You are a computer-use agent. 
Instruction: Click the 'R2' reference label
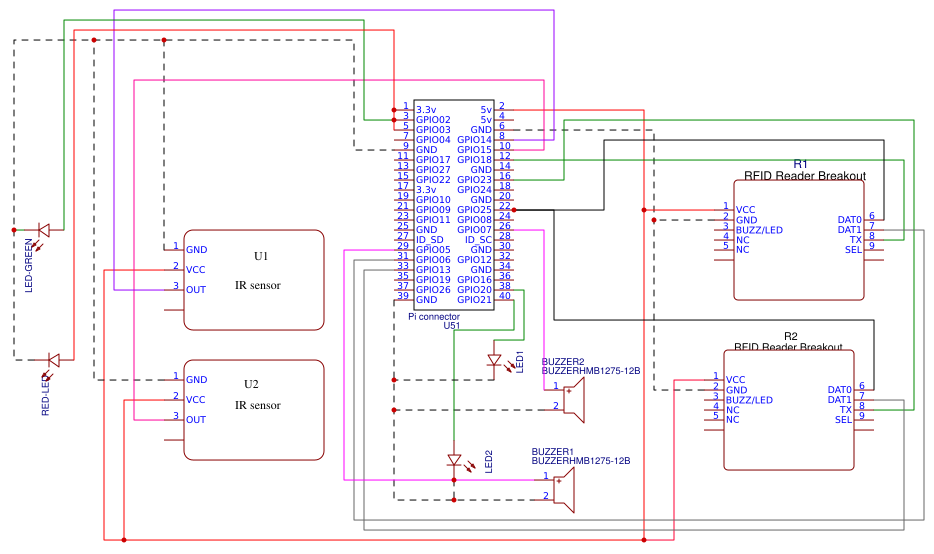click(790, 336)
